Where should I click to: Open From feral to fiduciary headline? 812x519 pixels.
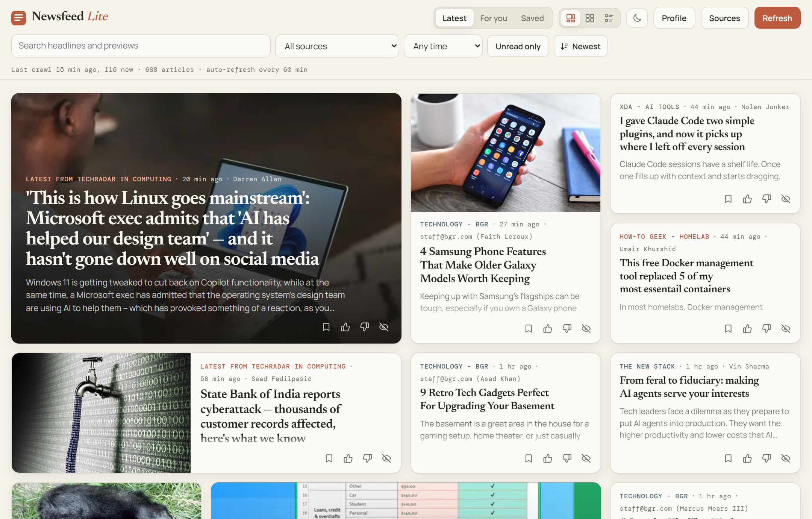pos(689,387)
